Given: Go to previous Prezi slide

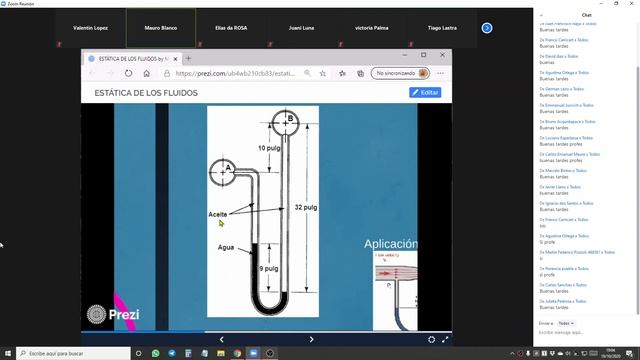Looking at the screenshot, I should [222, 339].
